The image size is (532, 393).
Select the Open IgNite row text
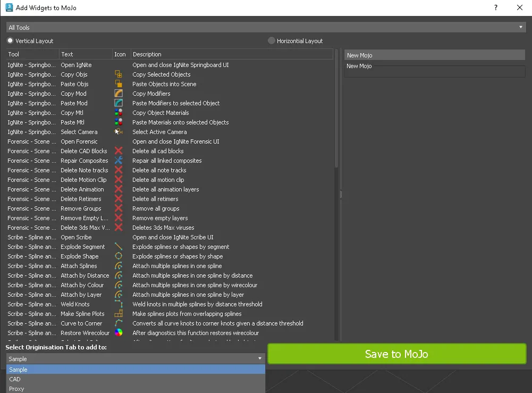pos(76,65)
